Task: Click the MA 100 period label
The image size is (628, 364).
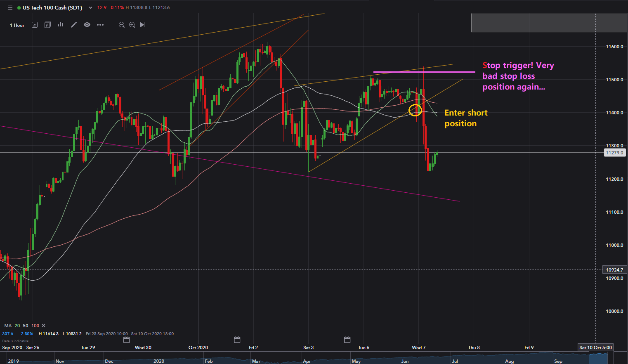Action: click(35, 326)
